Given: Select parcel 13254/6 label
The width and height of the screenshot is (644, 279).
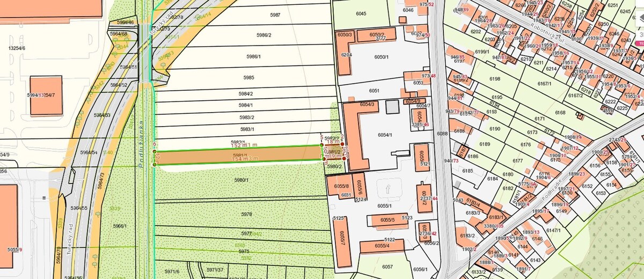Looking at the screenshot, I should 17,48.
